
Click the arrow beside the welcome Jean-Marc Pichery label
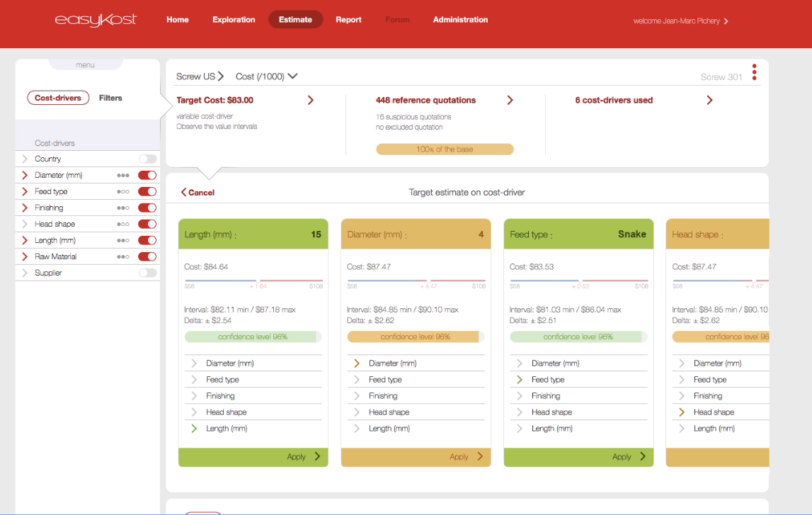tap(726, 21)
